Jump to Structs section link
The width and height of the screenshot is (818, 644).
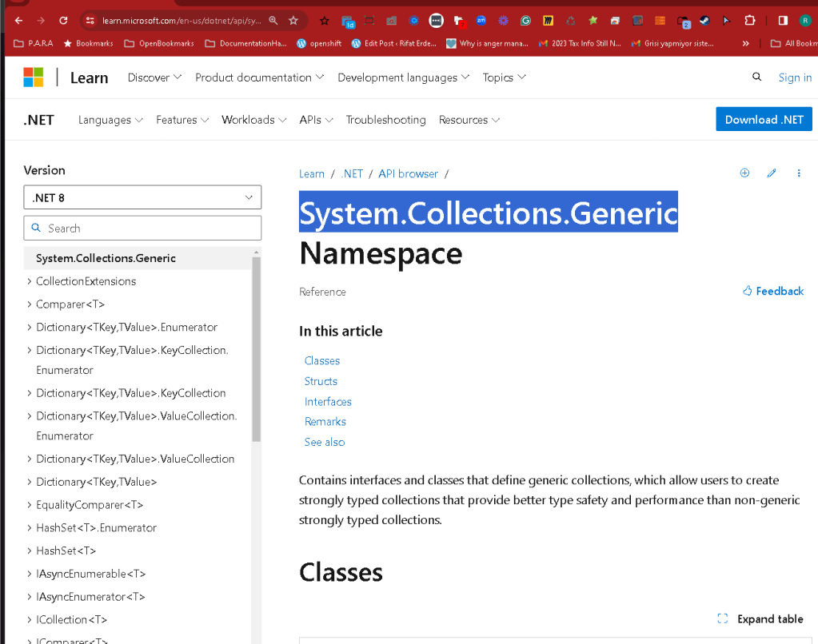321,380
